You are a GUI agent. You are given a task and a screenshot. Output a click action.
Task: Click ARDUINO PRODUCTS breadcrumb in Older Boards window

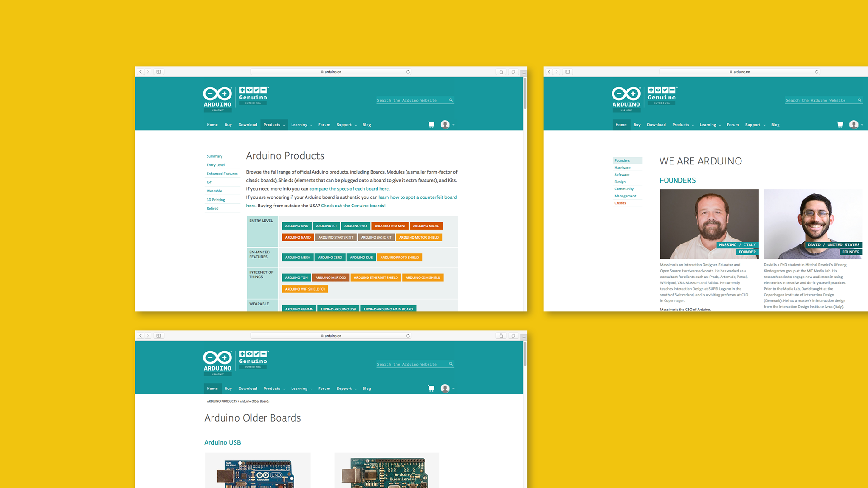click(x=222, y=401)
